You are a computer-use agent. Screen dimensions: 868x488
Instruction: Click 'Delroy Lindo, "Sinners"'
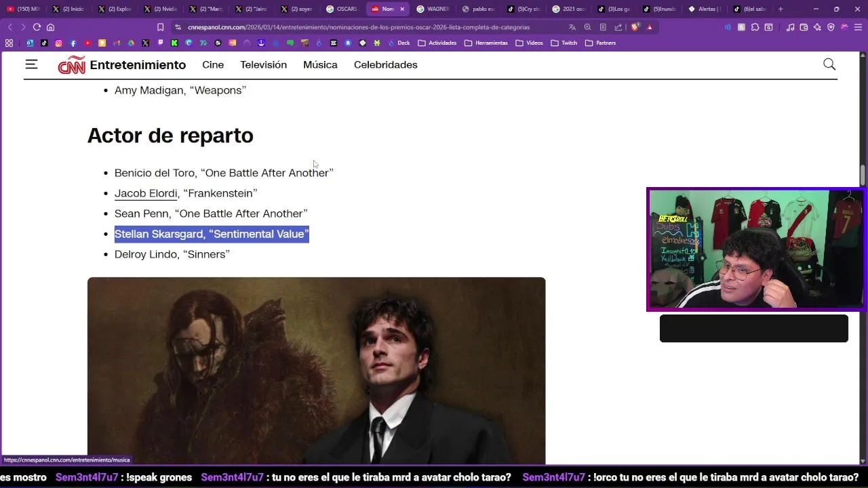click(172, 254)
